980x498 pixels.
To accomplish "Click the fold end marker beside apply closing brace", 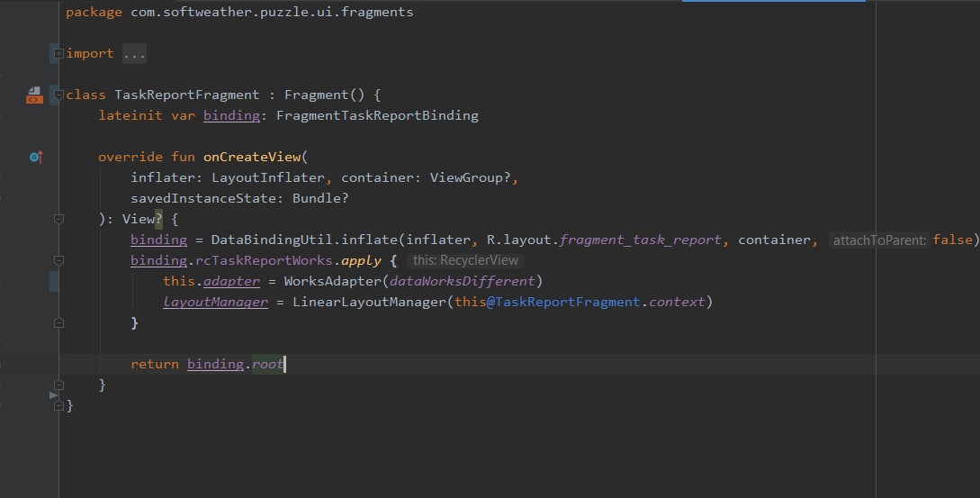I will (x=58, y=322).
